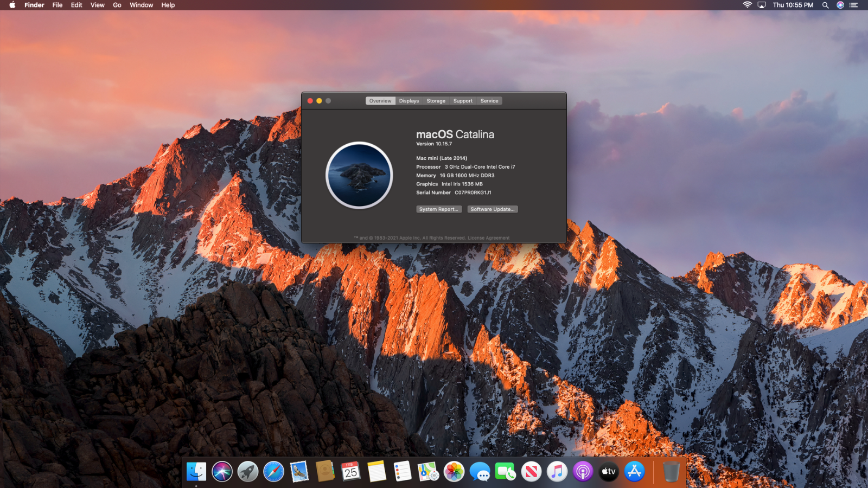Switch to the Displays tab
The height and width of the screenshot is (488, 868).
click(409, 101)
